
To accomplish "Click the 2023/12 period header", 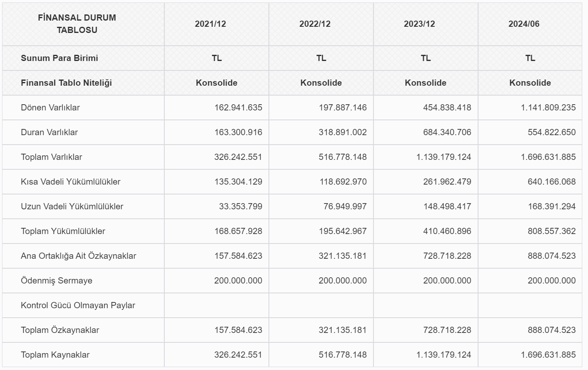I will click(419, 24).
